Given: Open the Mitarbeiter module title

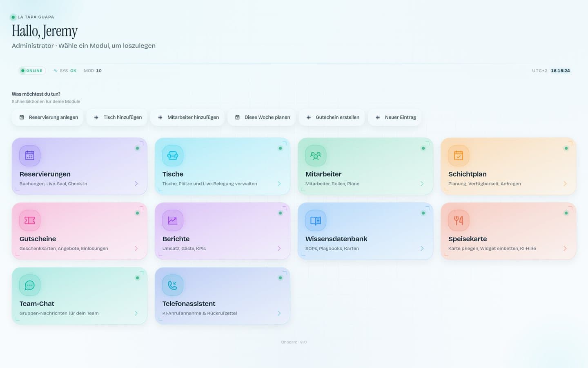Looking at the screenshot, I should [x=323, y=174].
